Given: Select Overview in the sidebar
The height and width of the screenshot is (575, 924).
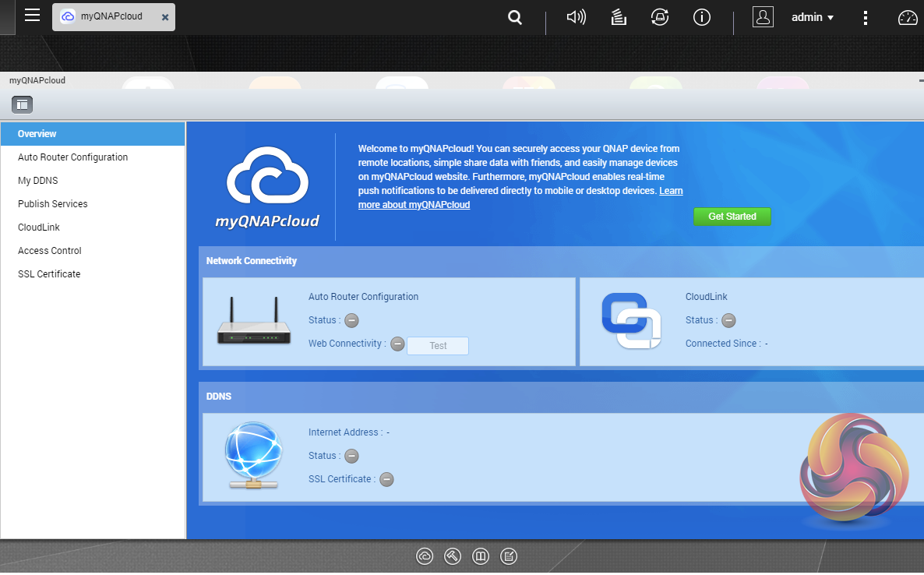Looking at the screenshot, I should click(93, 134).
